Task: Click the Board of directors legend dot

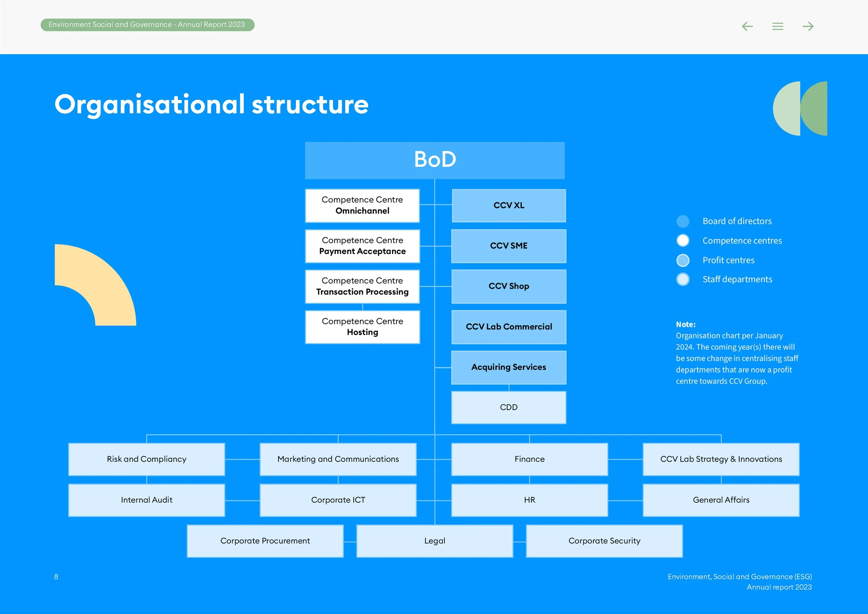Action: [683, 221]
